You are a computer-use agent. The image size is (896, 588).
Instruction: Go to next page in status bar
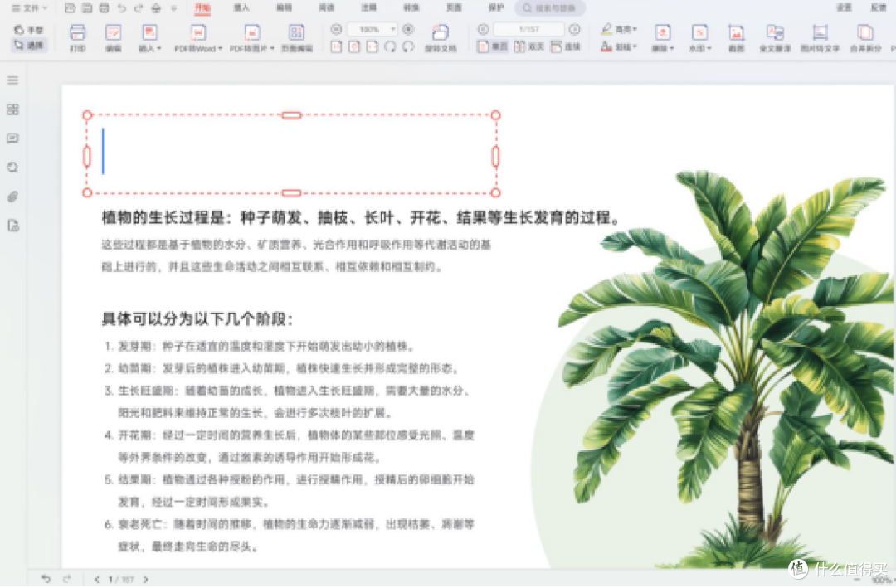146,580
